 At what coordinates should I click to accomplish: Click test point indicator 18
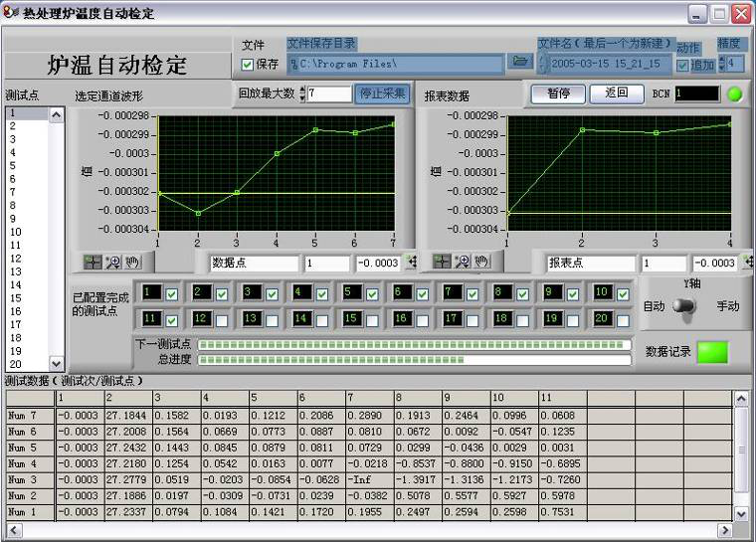click(x=501, y=318)
